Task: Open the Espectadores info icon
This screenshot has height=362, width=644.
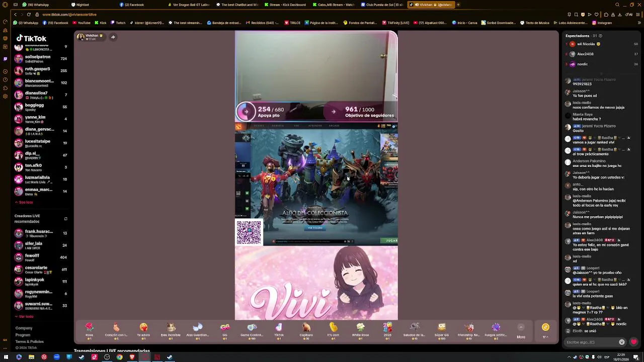Action: (600, 36)
